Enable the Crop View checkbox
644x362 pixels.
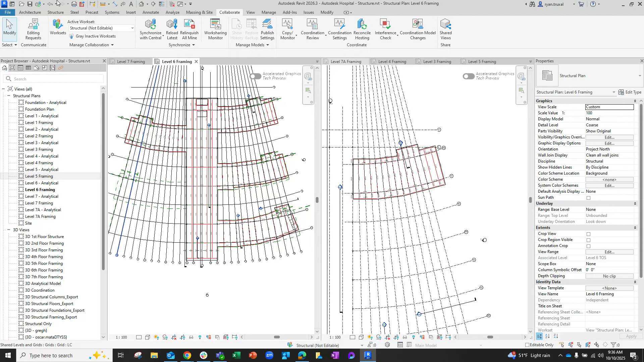click(588, 234)
